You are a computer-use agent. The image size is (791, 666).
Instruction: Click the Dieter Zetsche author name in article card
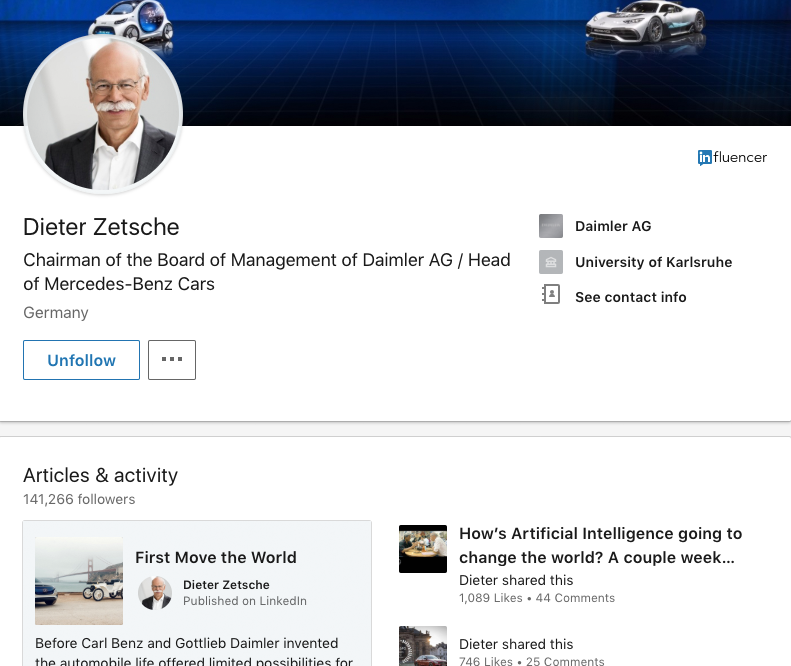[226, 585]
